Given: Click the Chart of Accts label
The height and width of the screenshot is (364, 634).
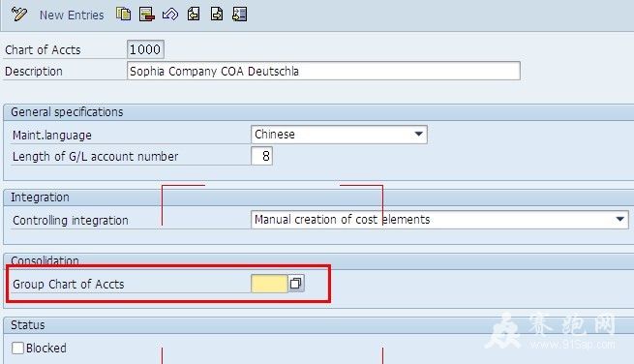Looking at the screenshot, I should tap(43, 50).
